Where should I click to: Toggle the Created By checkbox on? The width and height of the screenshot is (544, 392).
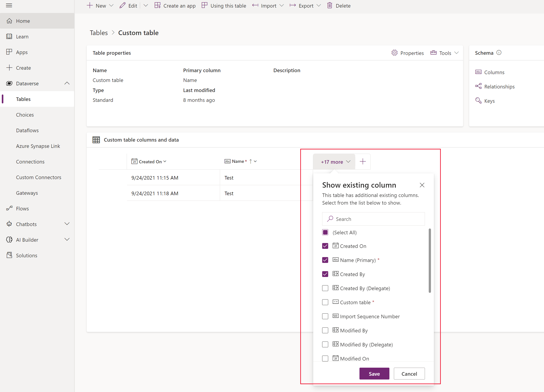pyautogui.click(x=325, y=274)
